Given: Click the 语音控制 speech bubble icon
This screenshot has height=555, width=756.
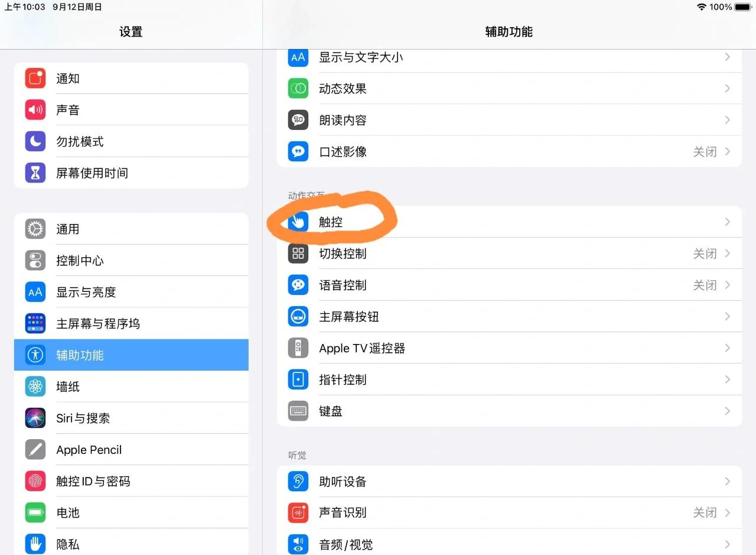Looking at the screenshot, I should [298, 285].
